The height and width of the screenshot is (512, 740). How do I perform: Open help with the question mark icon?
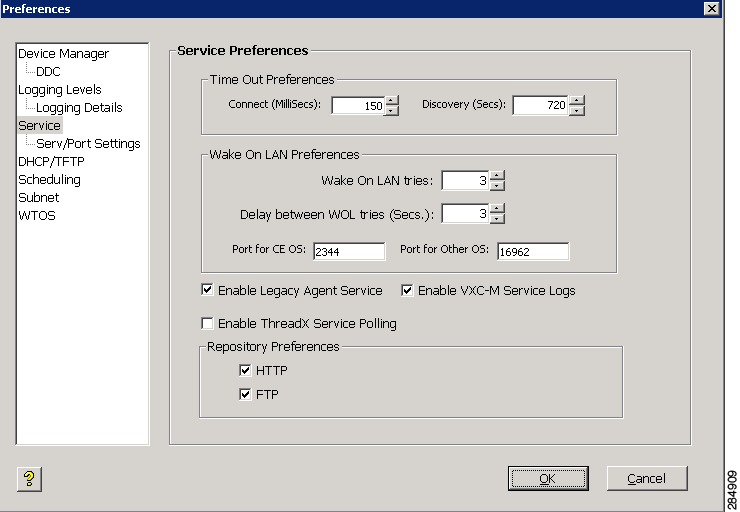29,479
